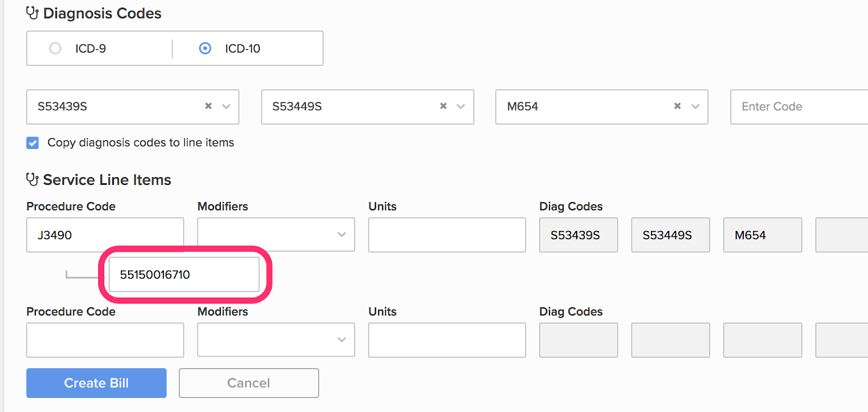This screenshot has width=868, height=412.
Task: Clear the S53449S code using its x icon
Action: [x=443, y=106]
